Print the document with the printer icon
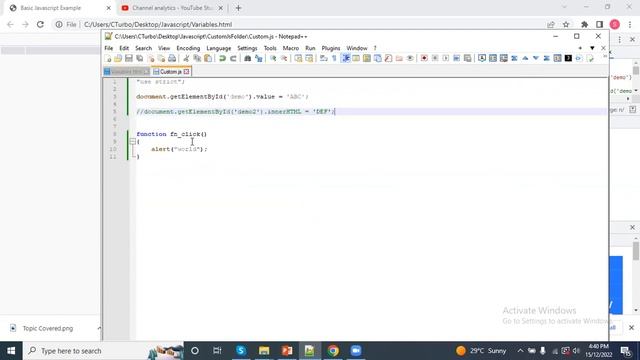Screen dimensions: 640x360 [172, 59]
